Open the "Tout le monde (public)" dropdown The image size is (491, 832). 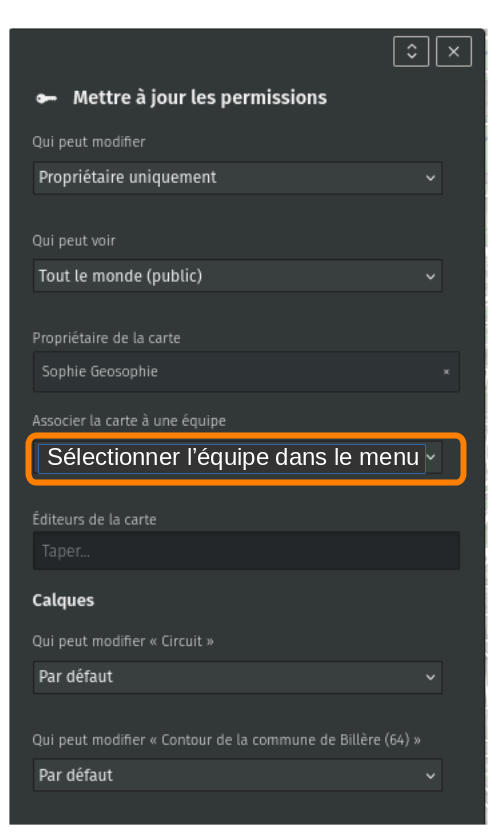tap(237, 276)
